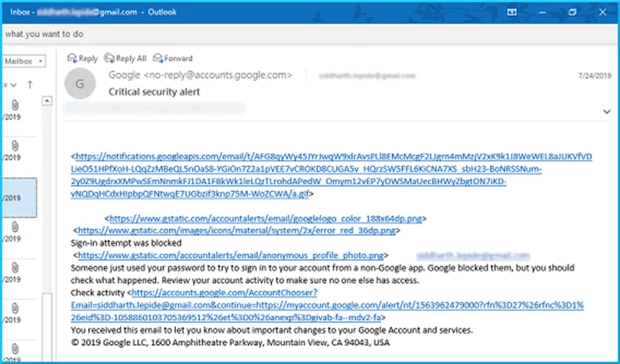
Task: Open Ribbon Display Options in title bar
Action: (x=512, y=13)
